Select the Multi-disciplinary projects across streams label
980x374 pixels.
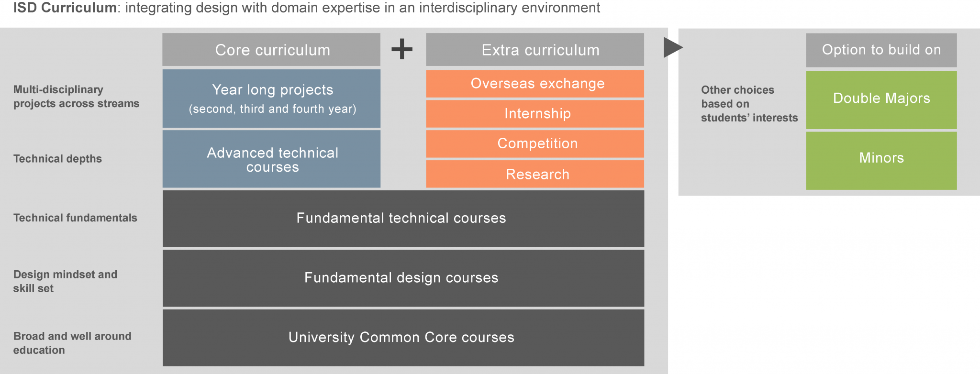[x=76, y=97]
